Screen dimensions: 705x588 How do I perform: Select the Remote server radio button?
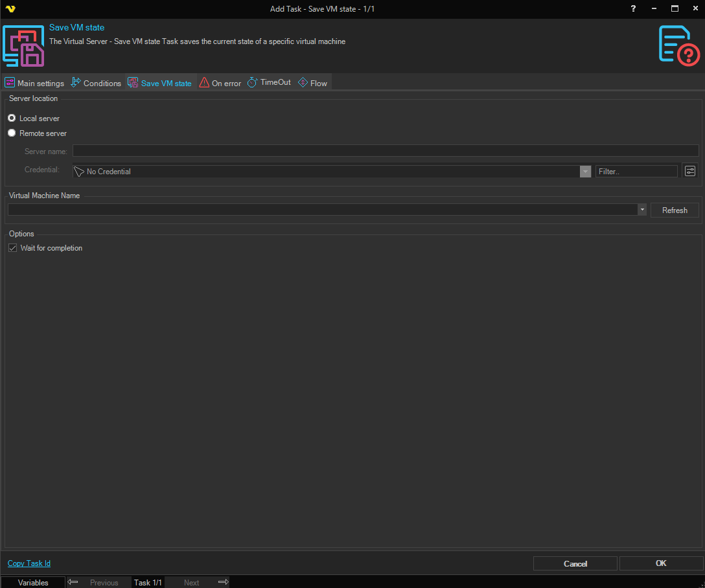(x=12, y=133)
